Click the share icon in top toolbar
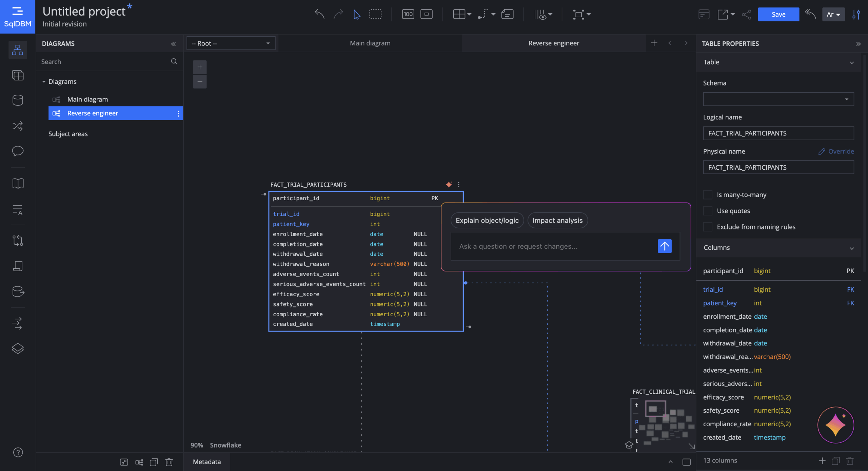This screenshot has height=471, width=868. 746,14
